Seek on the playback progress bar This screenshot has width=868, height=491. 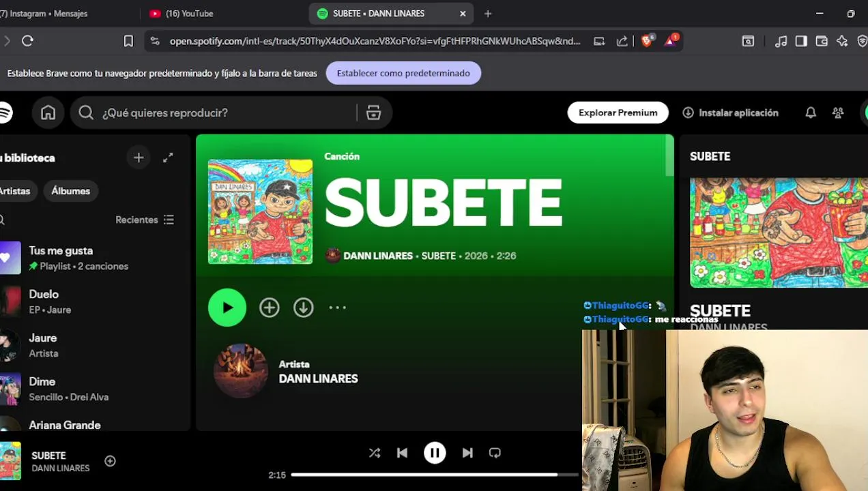point(435,475)
